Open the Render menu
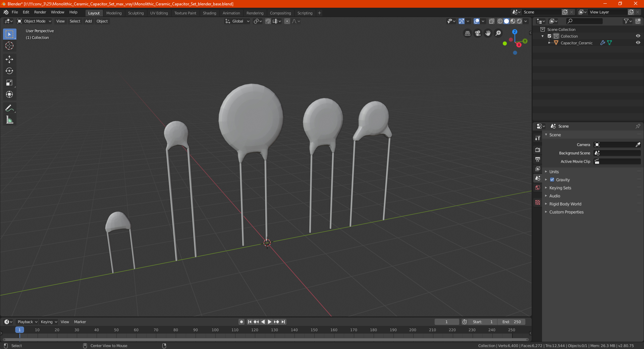The image size is (644, 349). tap(40, 12)
